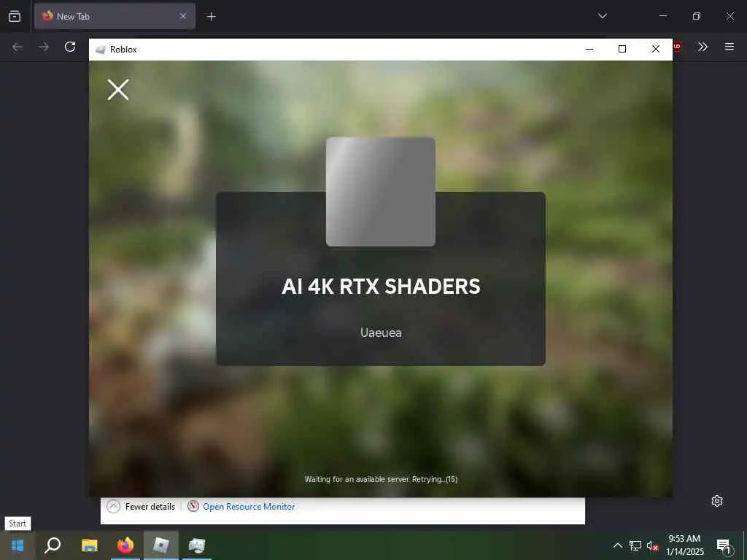Click the AI 4K RTX SHADERS title
This screenshot has width=747, height=560.
point(381,286)
